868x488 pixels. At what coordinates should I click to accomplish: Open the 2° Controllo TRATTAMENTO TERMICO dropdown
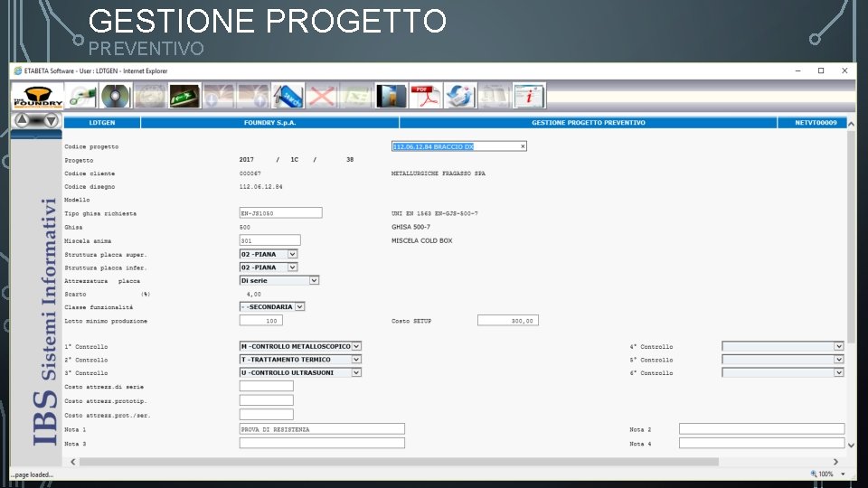[356, 360]
